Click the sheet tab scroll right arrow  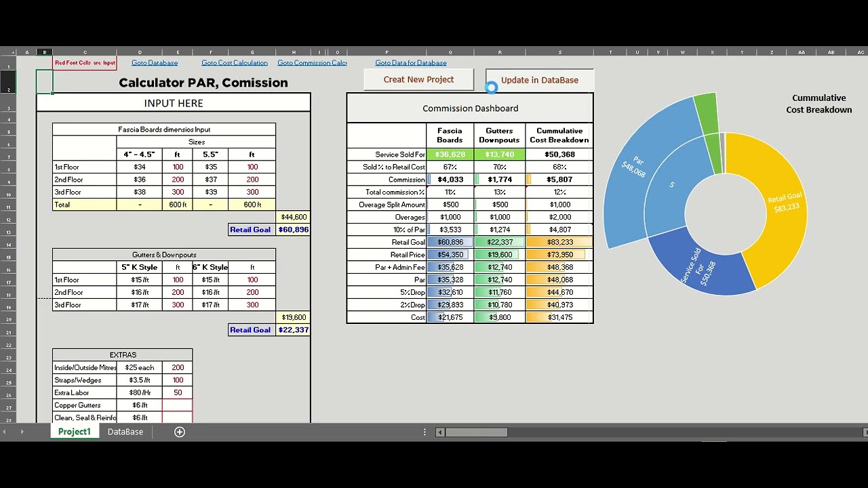pos(22,432)
